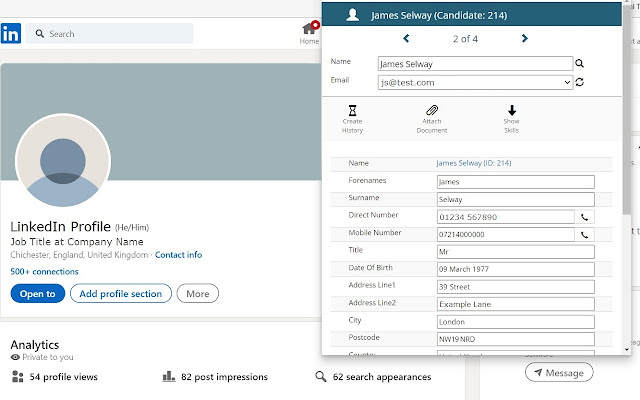Call the Direct Number phone icon

tap(584, 217)
